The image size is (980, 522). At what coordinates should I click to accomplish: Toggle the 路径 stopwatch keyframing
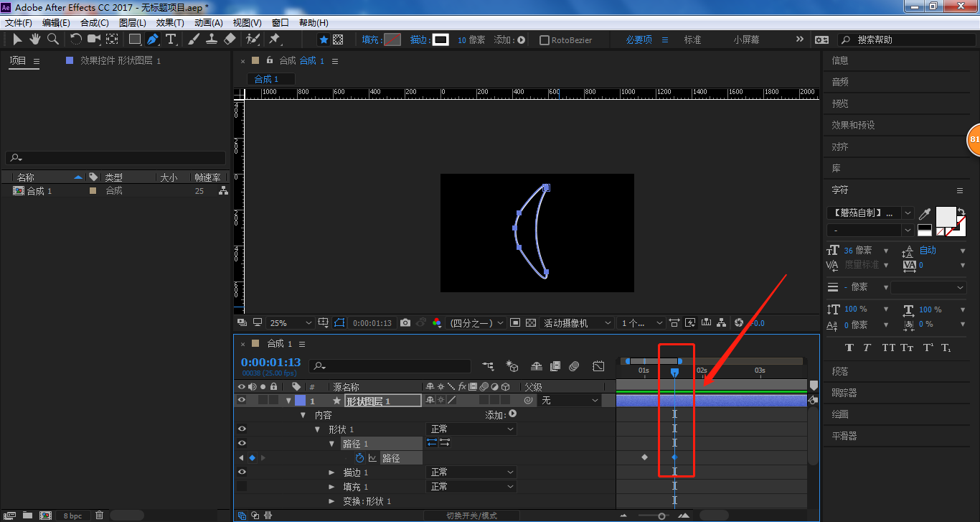[360, 457]
